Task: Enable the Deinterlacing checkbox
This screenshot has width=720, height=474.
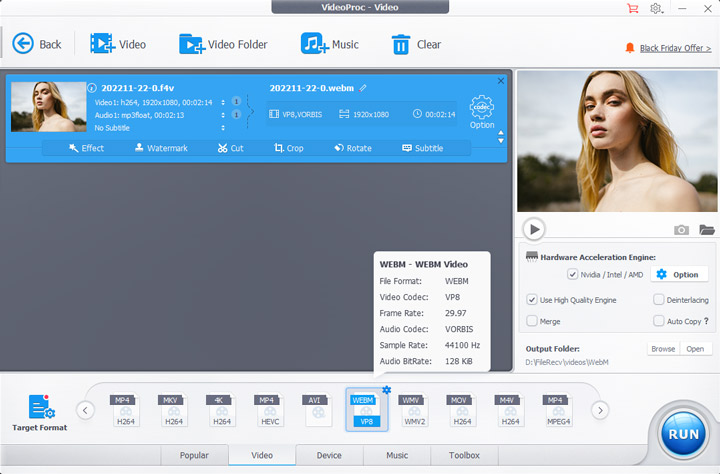Action: (659, 300)
